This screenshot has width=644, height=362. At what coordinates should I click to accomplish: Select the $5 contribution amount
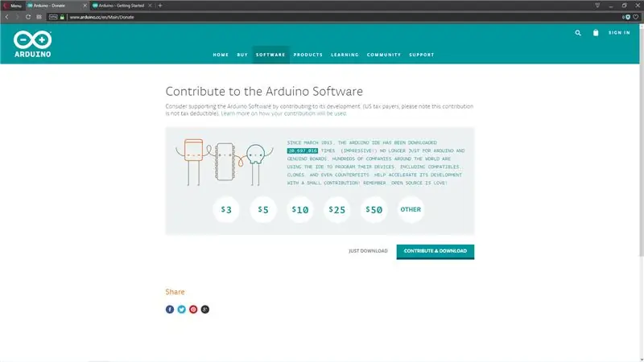tap(263, 210)
